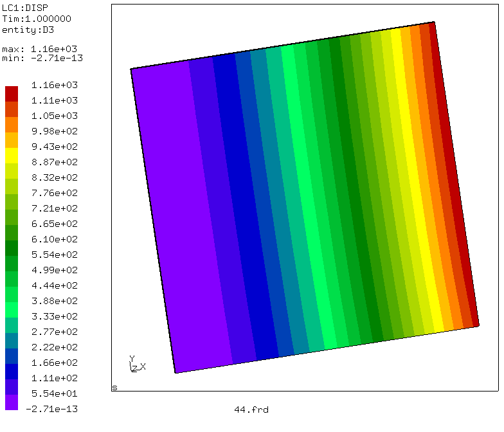Screen dimensions: 504x432
Task: Click the yellow contour band on the plate
Action: pos(417,180)
